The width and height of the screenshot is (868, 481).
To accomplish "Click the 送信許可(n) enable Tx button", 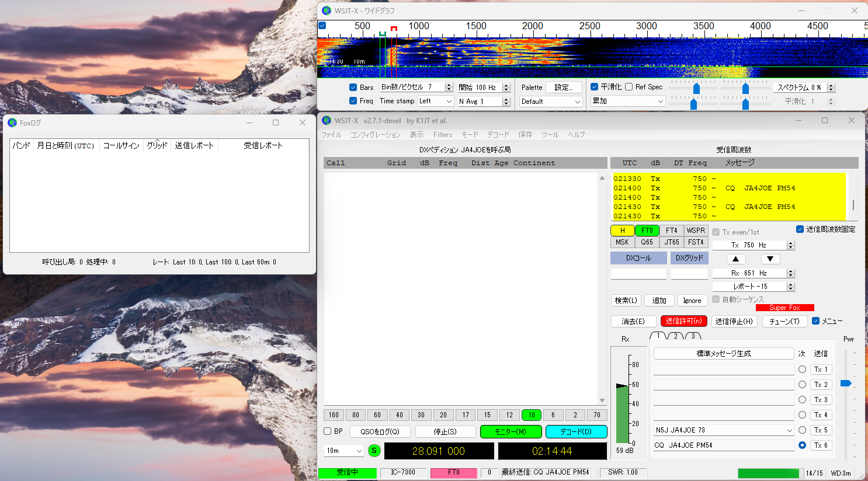I will [684, 321].
